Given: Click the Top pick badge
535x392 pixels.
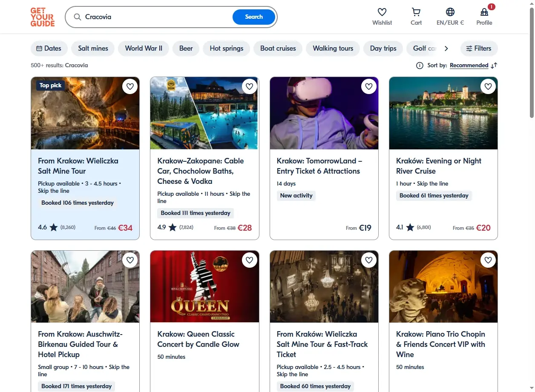Looking at the screenshot, I should point(50,86).
